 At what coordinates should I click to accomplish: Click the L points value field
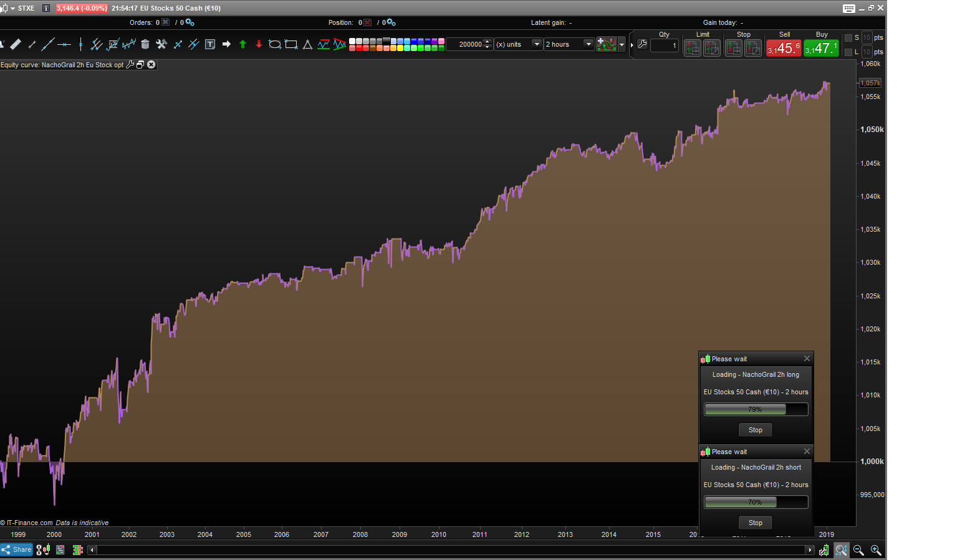tap(867, 52)
